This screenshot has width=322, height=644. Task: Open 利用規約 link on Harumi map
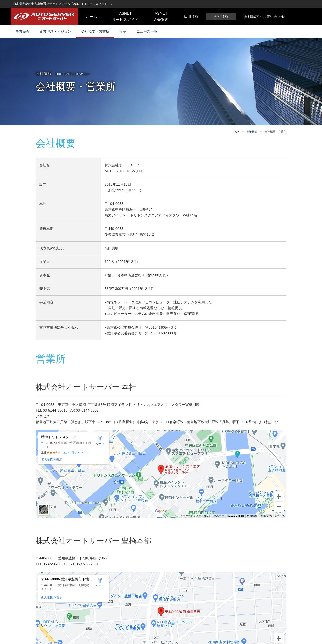click(252, 516)
